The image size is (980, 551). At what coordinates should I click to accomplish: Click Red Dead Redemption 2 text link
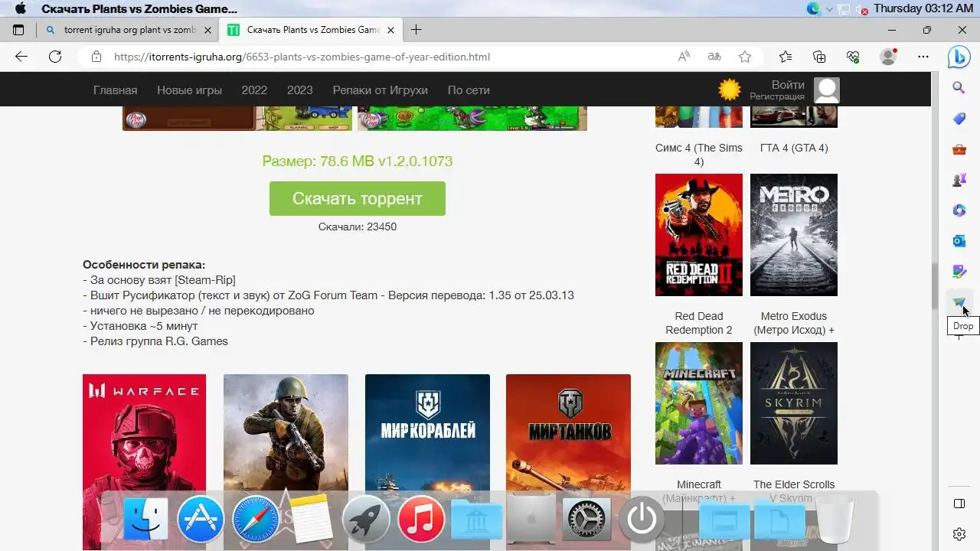[699, 323]
